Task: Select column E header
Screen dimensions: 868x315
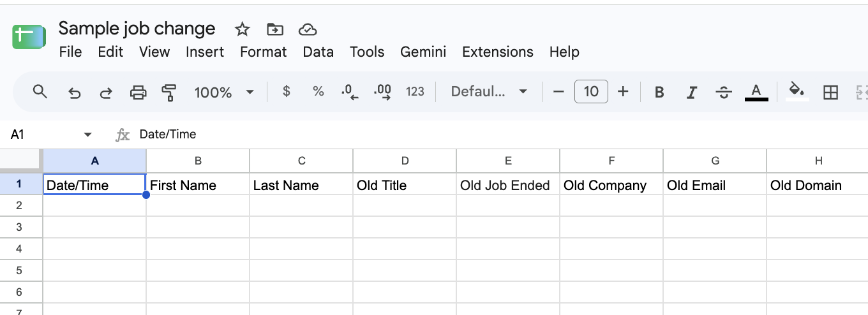Action: click(508, 161)
